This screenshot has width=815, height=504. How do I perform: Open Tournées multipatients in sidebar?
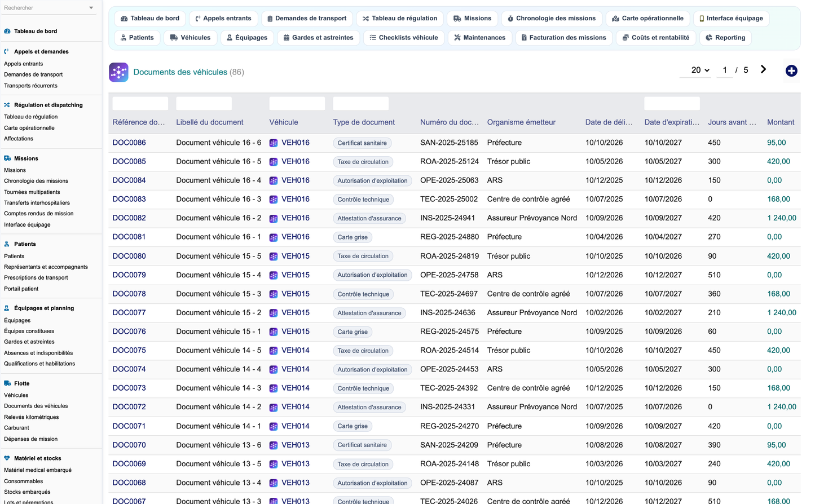coord(32,192)
